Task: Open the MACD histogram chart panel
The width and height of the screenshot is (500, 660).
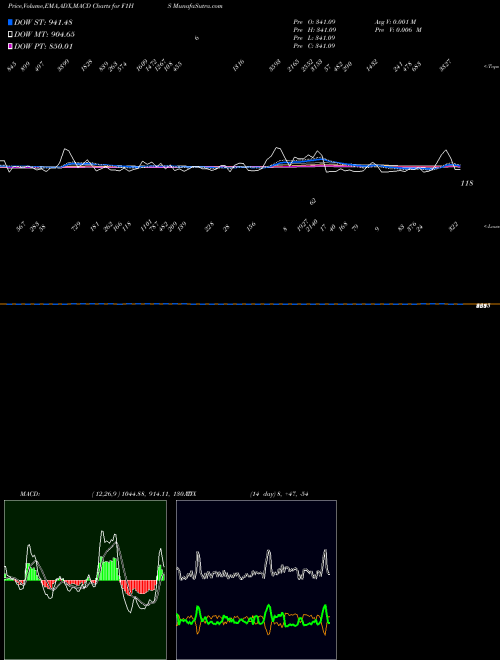Action: click(x=85, y=580)
